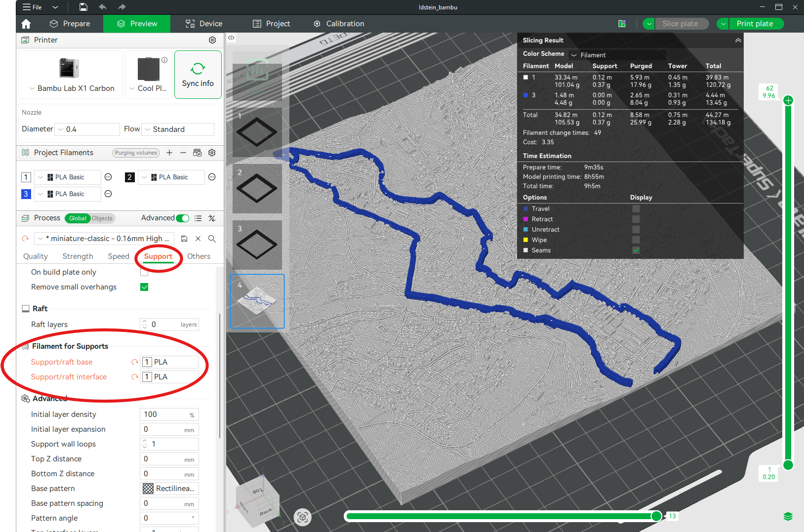Collapse the Slicing Result panel

point(738,41)
